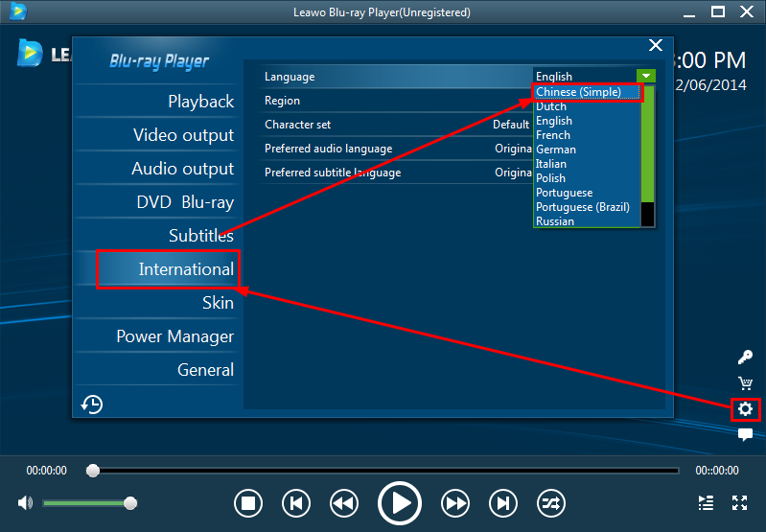Select the International settings tab
Viewport: 766px width, 532px height.
pos(186,269)
